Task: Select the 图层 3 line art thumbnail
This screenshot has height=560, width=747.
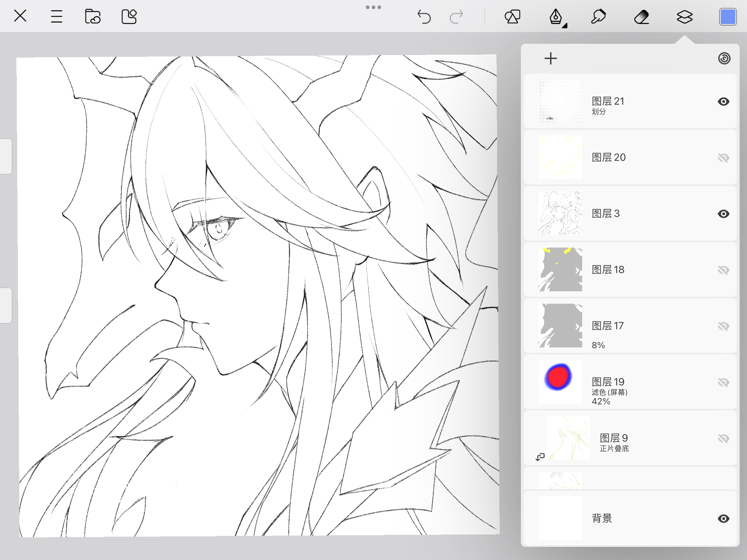Action: pyautogui.click(x=560, y=213)
